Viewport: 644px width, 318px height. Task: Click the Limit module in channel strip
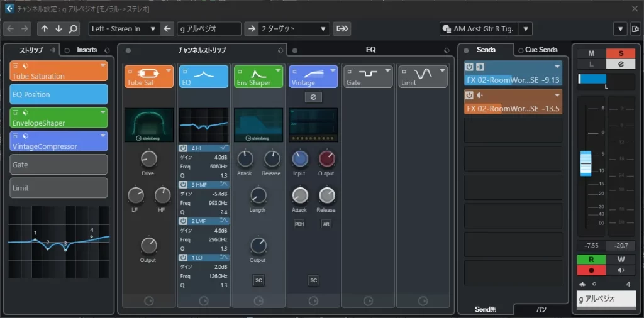423,76
